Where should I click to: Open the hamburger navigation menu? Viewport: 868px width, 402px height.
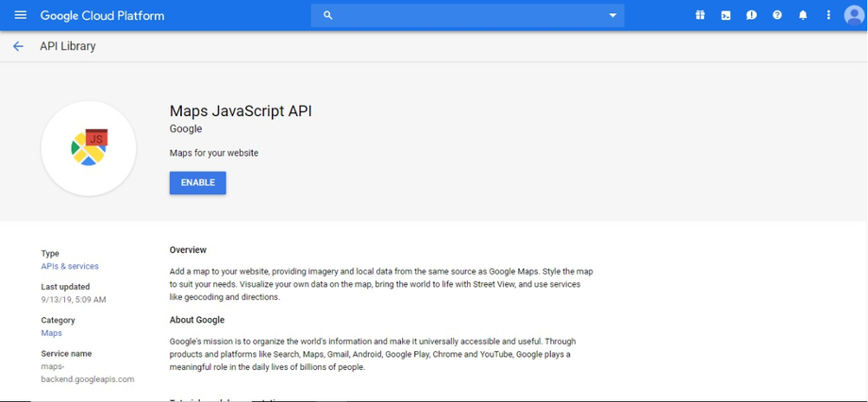(x=21, y=15)
